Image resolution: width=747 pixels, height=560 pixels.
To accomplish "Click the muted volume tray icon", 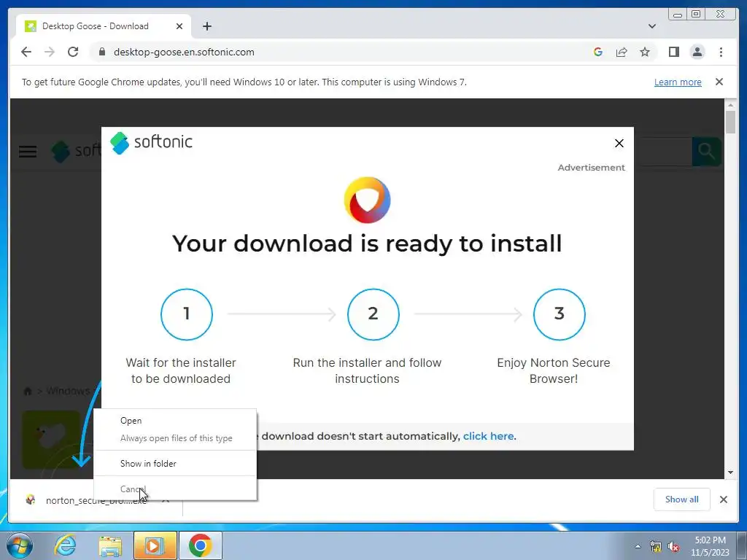I will click(673, 547).
